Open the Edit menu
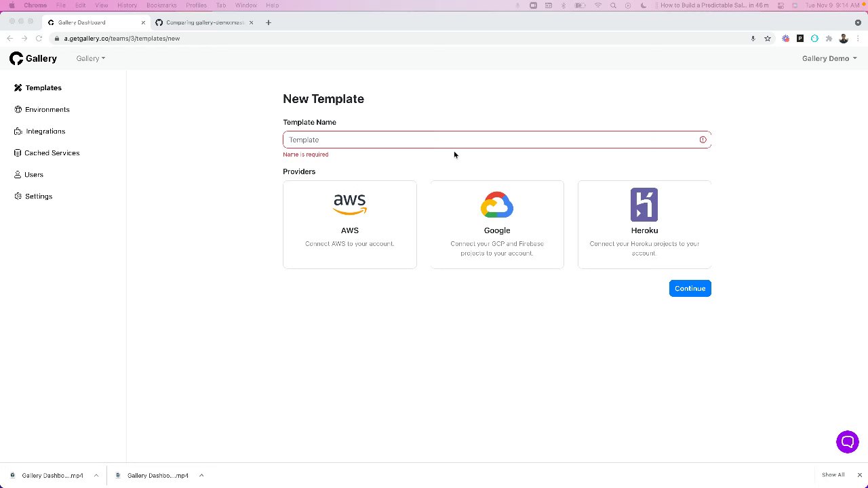The height and width of the screenshot is (488, 868). tap(81, 5)
